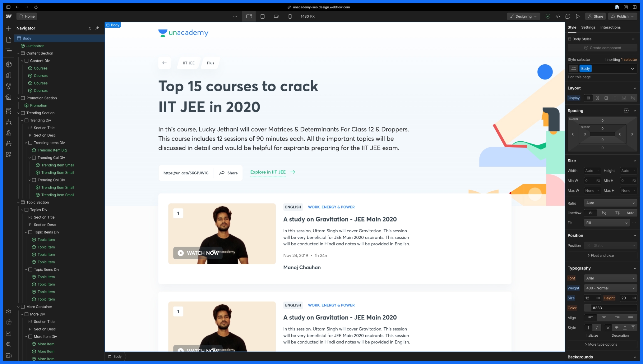Open the CMS collections panel
The height and width of the screenshot is (364, 643).
(9, 111)
